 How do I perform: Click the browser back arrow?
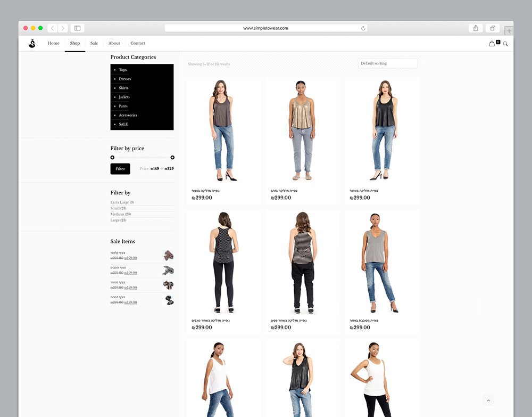pyautogui.click(x=53, y=28)
